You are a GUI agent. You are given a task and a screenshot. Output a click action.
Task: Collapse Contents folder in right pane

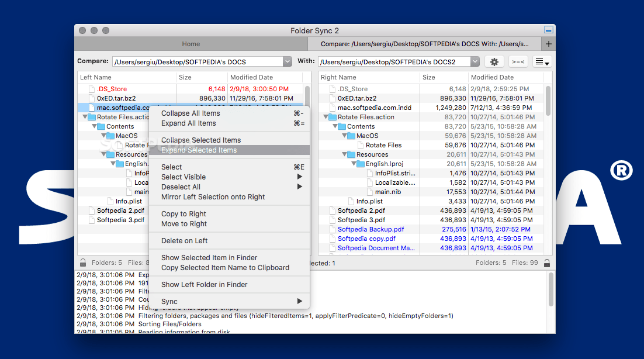335,126
